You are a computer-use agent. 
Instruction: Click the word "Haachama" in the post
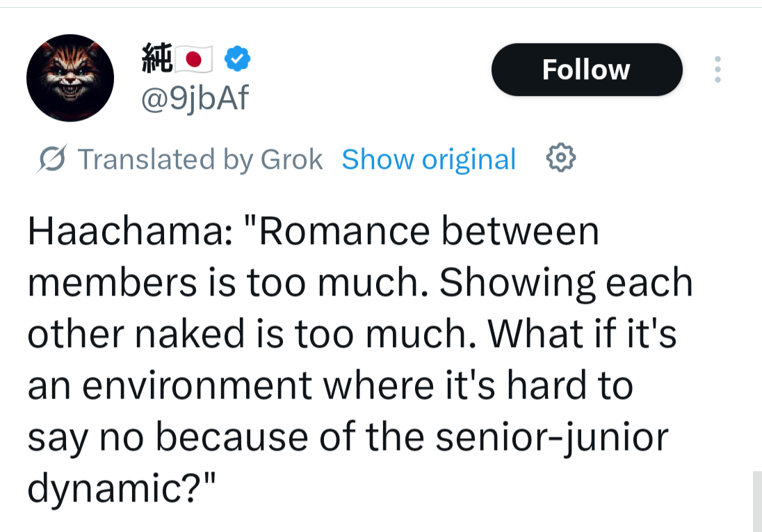(x=124, y=231)
